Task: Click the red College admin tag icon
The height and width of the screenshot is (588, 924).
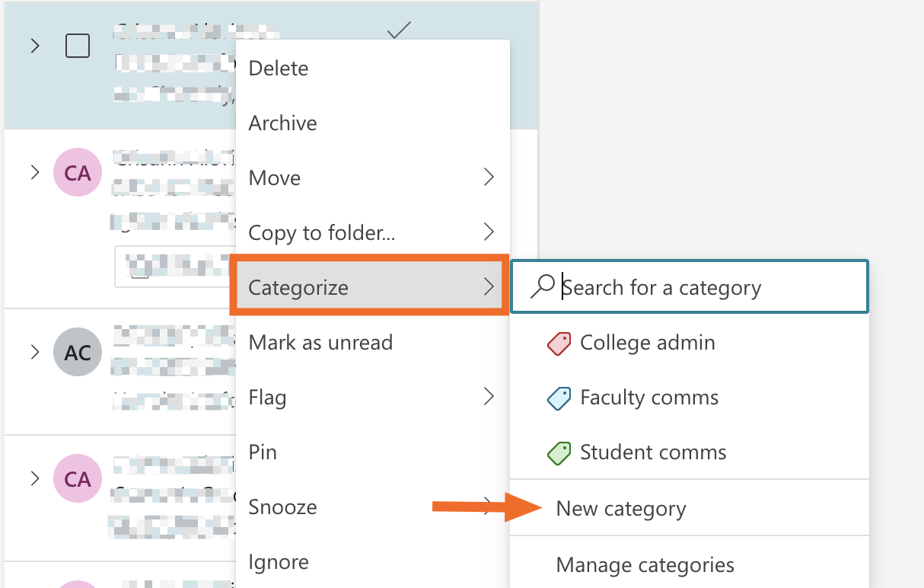Action: pos(559,344)
